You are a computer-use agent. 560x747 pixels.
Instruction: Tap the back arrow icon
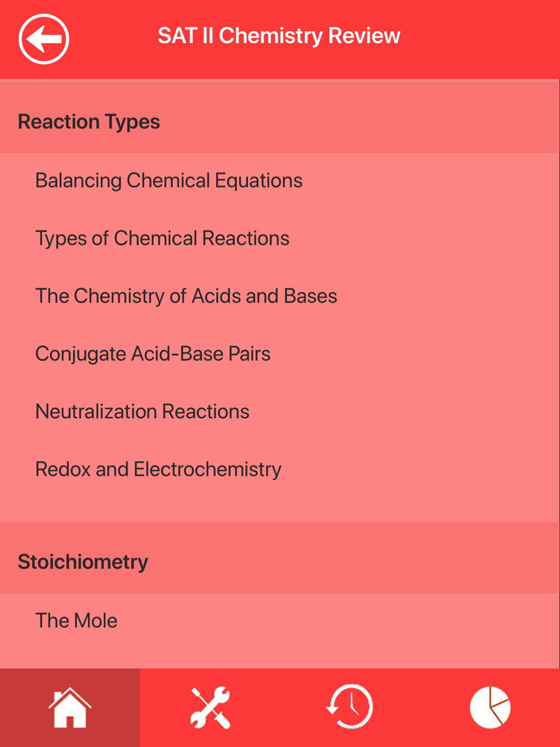[44, 39]
